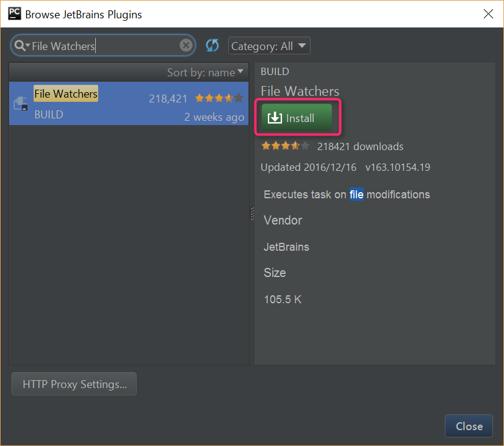Focus the plugin search input field
Viewport: 504px width, 446px height.
pyautogui.click(x=104, y=46)
